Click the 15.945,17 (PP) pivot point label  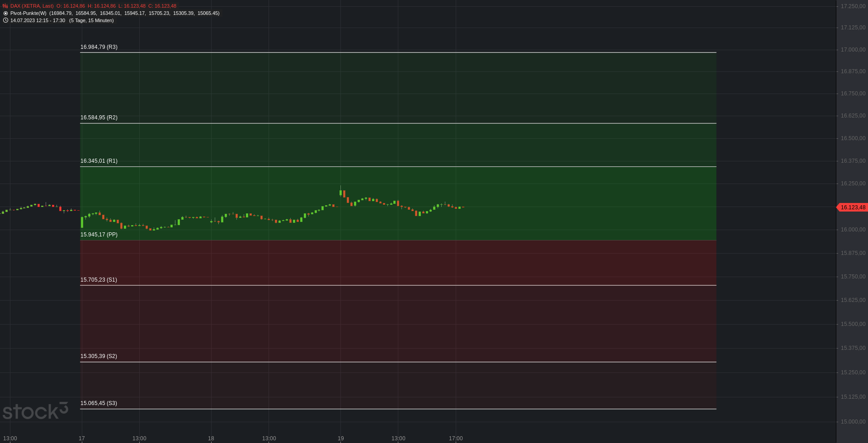99,235
